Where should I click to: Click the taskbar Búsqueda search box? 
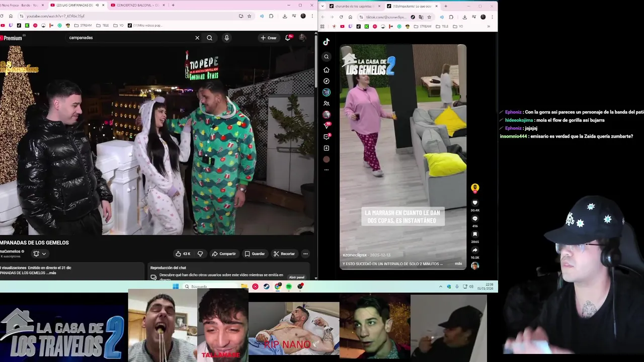coord(210,287)
